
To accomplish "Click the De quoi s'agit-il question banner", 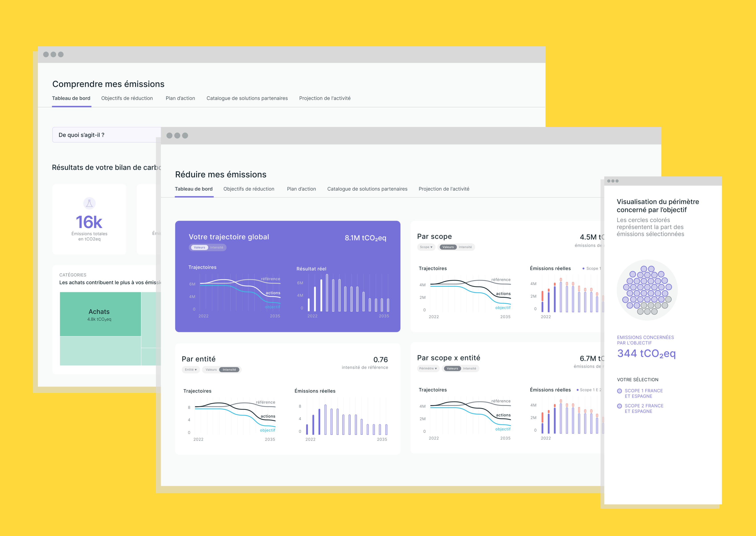I will pos(82,135).
